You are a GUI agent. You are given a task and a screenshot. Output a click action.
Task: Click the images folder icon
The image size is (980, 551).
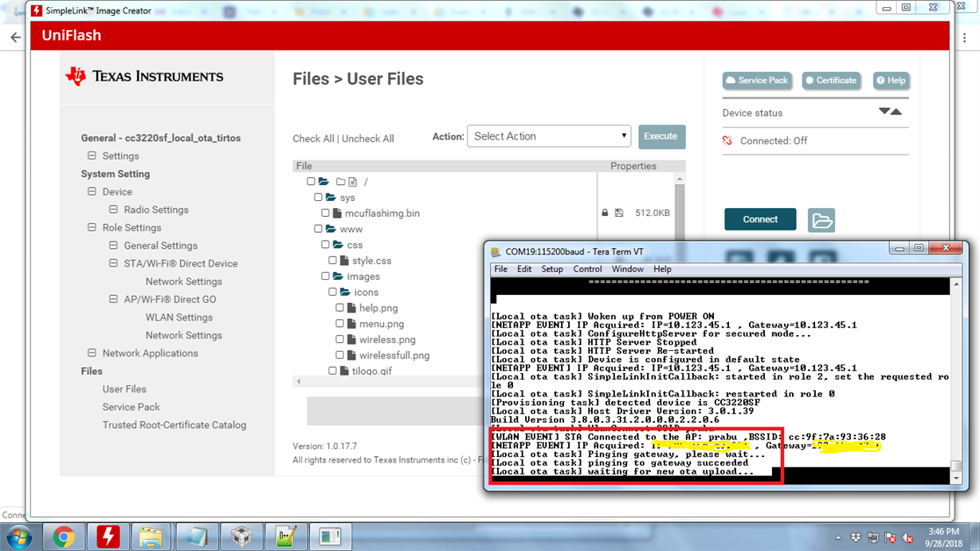pyautogui.click(x=338, y=276)
